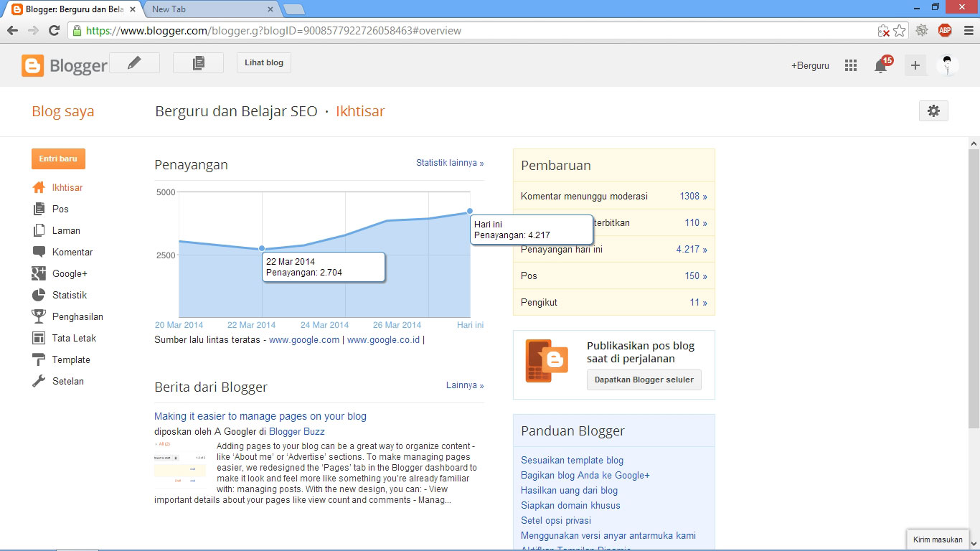Click Bagikan blog Anda ke Google+ link
980x551 pixels.
(x=585, y=476)
